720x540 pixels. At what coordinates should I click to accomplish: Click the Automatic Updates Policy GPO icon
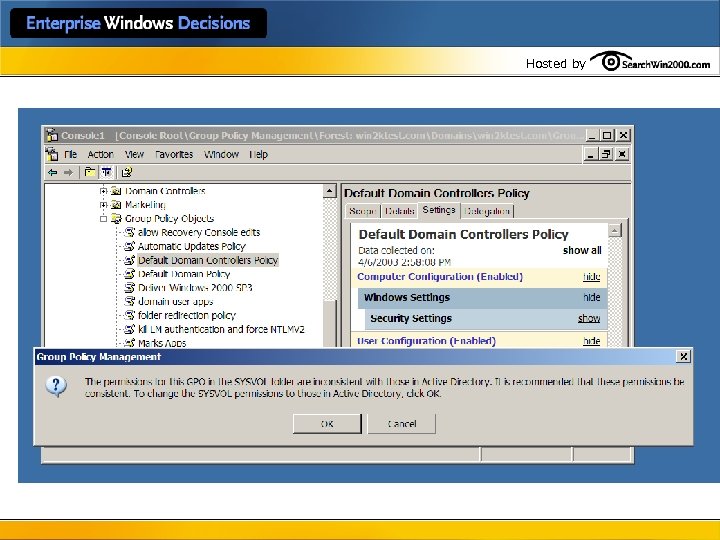[x=130, y=246]
